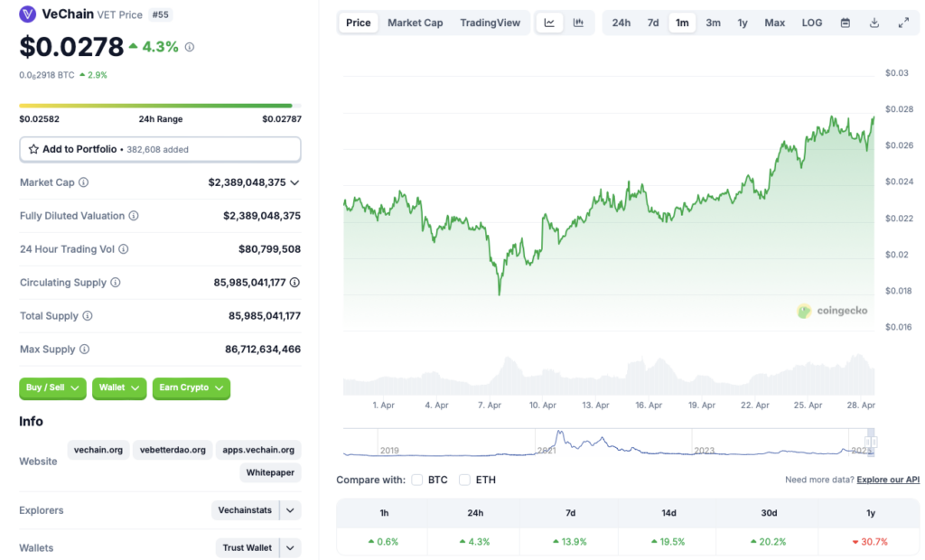925x560 pixels.
Task: Click the chart navigator range handle
Action: (871, 442)
